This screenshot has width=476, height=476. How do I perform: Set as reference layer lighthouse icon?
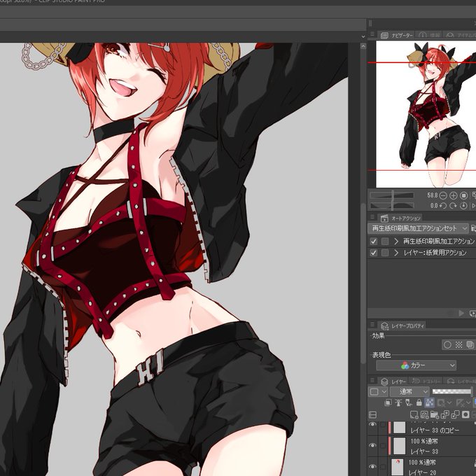pyautogui.click(x=398, y=402)
